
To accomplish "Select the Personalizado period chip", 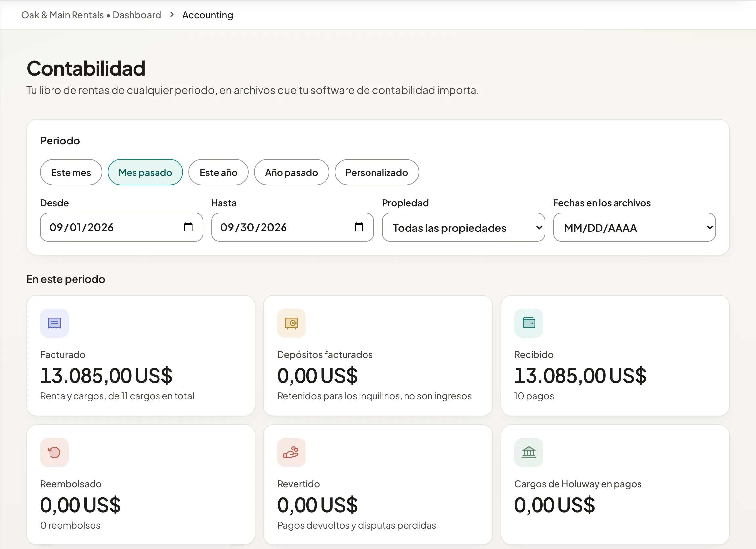I will tap(377, 172).
